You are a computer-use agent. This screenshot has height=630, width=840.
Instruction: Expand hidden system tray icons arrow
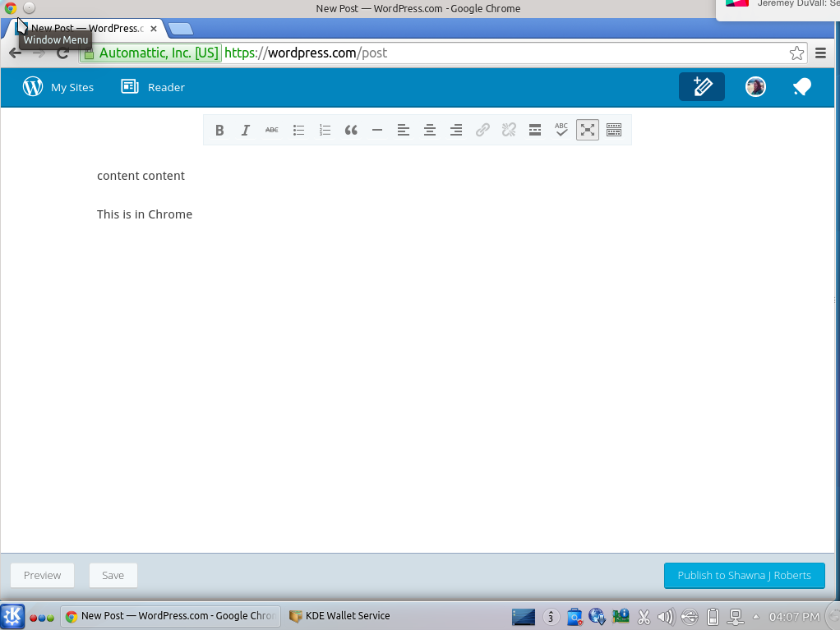click(755, 617)
